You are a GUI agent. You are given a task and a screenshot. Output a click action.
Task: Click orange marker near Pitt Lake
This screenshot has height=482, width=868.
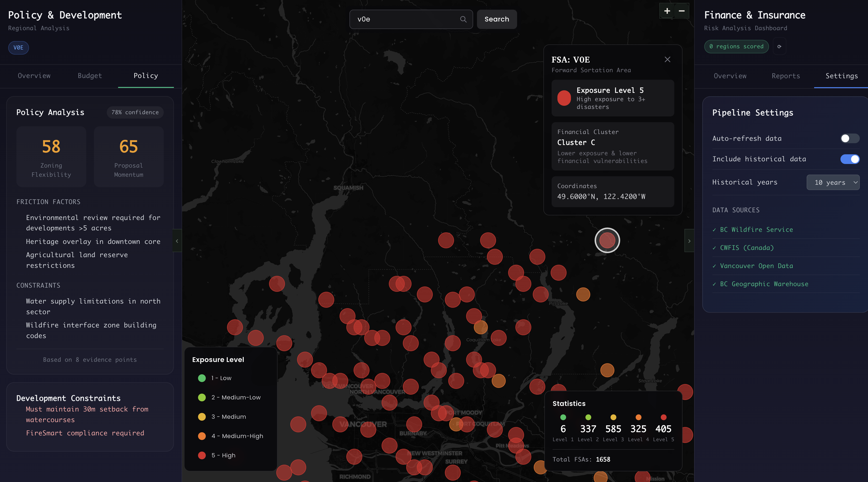click(583, 294)
